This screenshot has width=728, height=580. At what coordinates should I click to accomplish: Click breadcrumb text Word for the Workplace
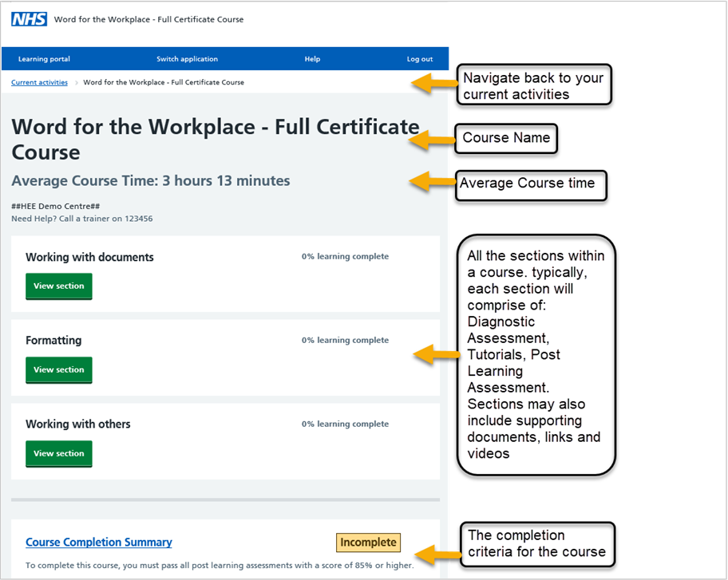(x=164, y=82)
